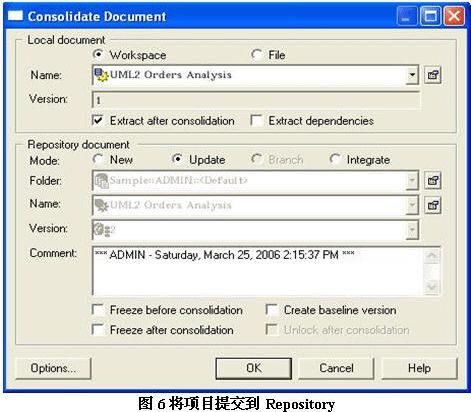This screenshot has height=412, width=471.
Task: Enable Freeze before consolidation
Action: coord(98,310)
